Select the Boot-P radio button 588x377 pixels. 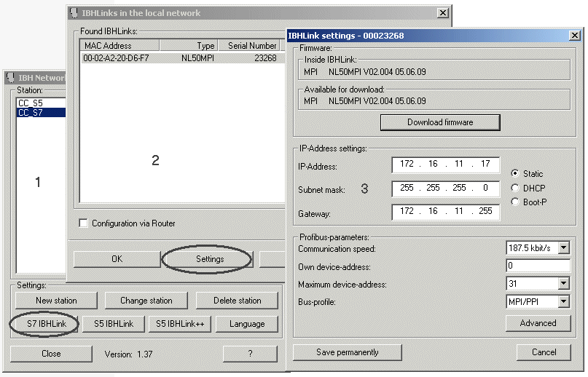click(x=515, y=202)
